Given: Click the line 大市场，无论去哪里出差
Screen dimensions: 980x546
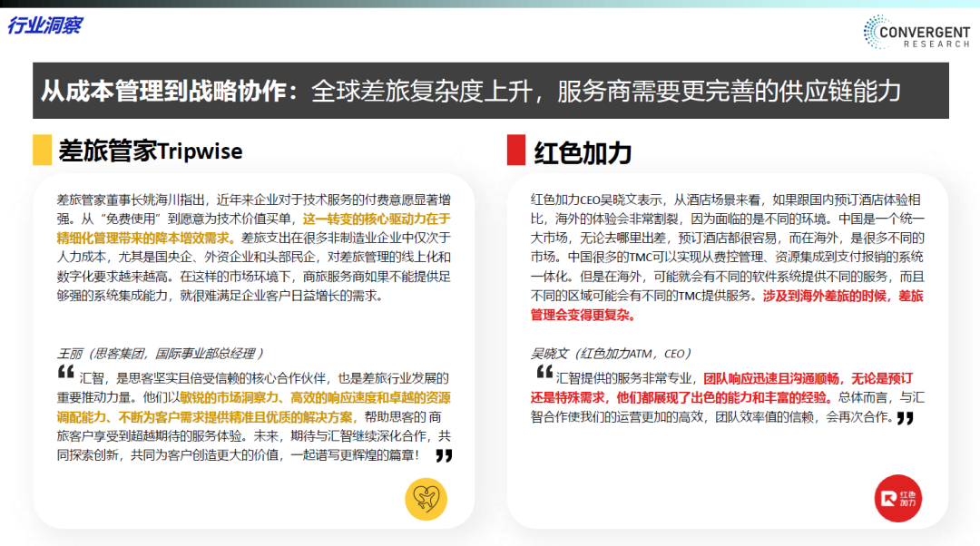Looking at the screenshot, I should click(x=728, y=238).
